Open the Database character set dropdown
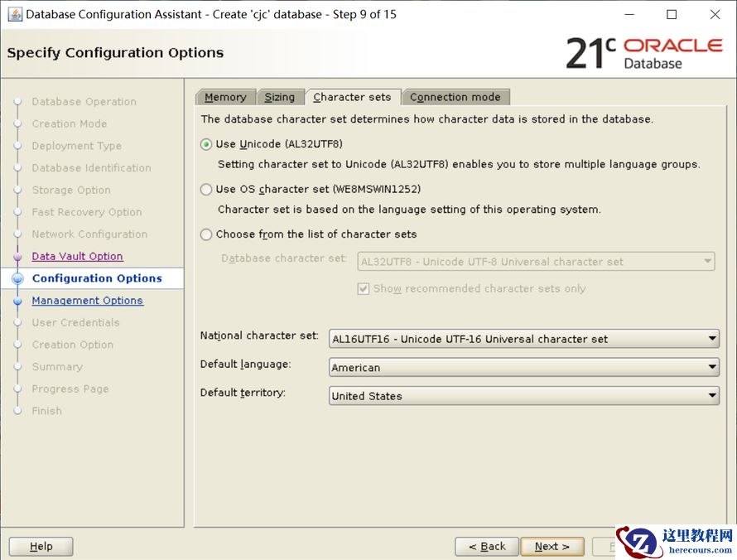This screenshot has height=560, width=737. (536, 262)
